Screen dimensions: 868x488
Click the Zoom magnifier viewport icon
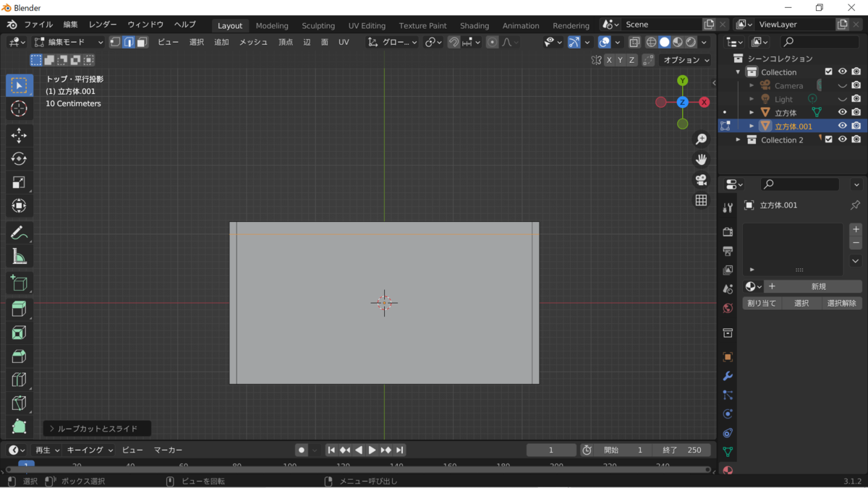click(x=701, y=139)
